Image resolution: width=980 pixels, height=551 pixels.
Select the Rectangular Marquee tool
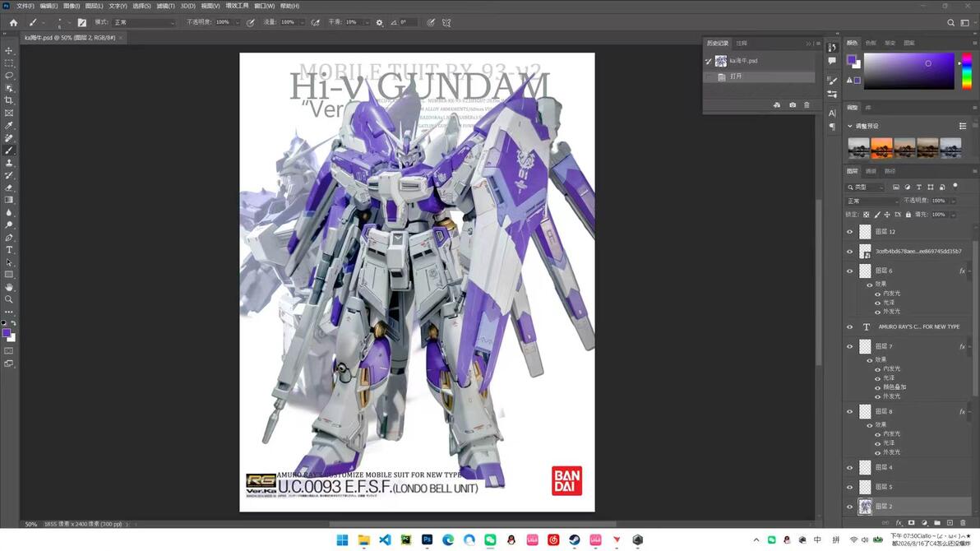point(9,63)
